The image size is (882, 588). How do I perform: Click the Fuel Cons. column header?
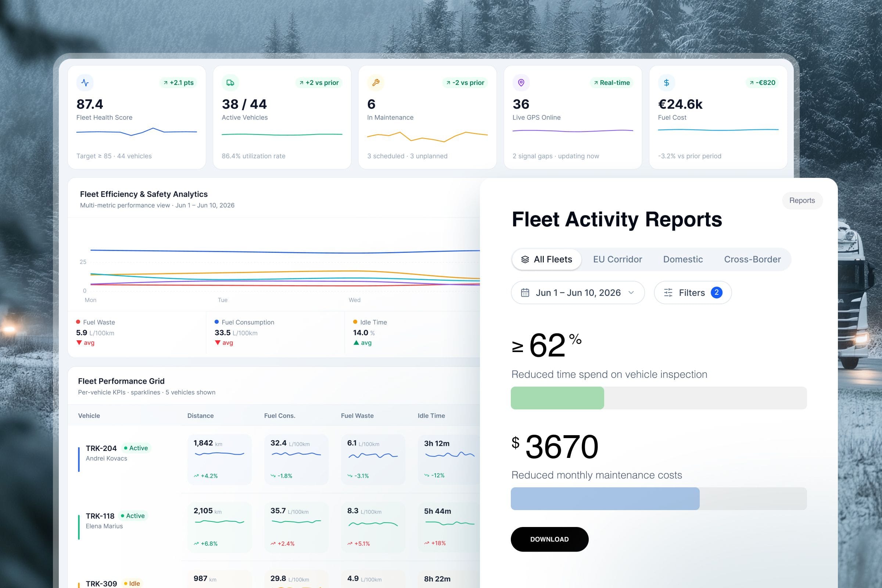279,416
